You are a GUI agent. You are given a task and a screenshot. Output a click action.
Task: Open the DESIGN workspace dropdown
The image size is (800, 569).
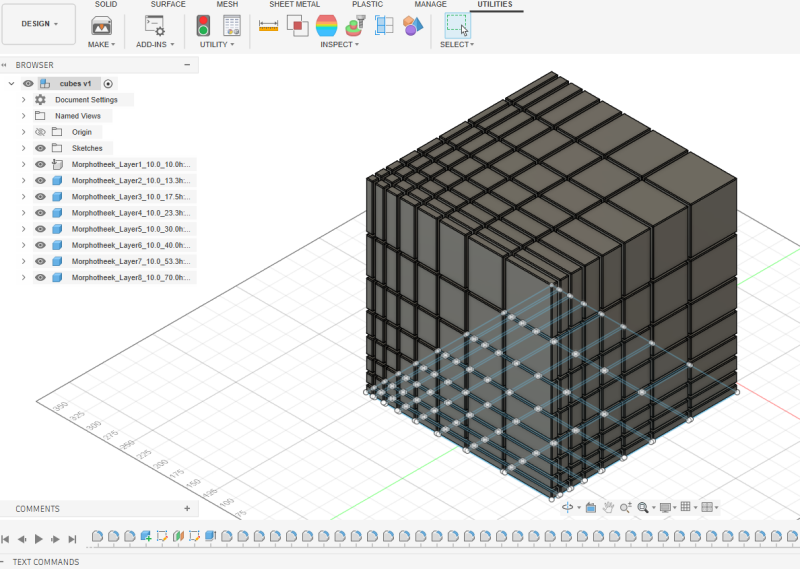point(39,23)
